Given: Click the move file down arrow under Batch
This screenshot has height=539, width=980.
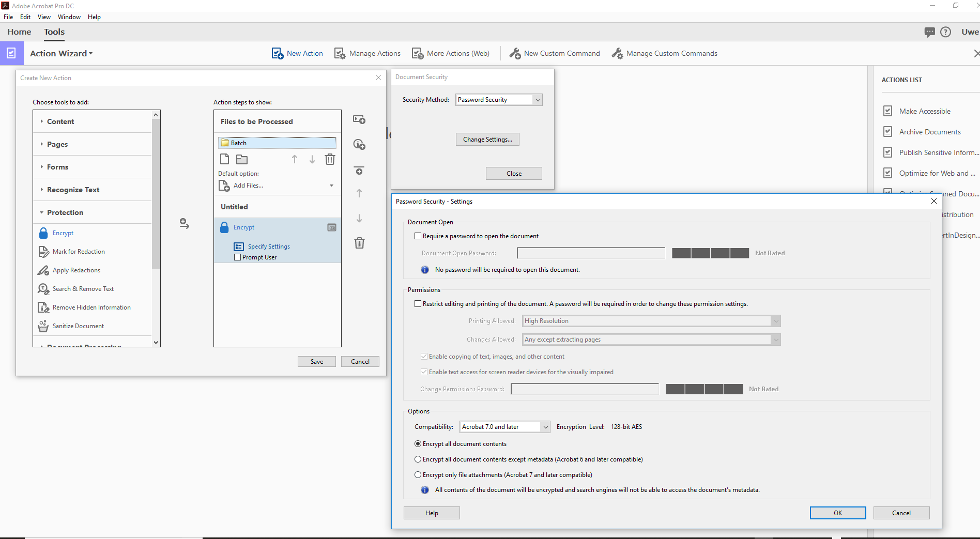Looking at the screenshot, I should point(312,159).
